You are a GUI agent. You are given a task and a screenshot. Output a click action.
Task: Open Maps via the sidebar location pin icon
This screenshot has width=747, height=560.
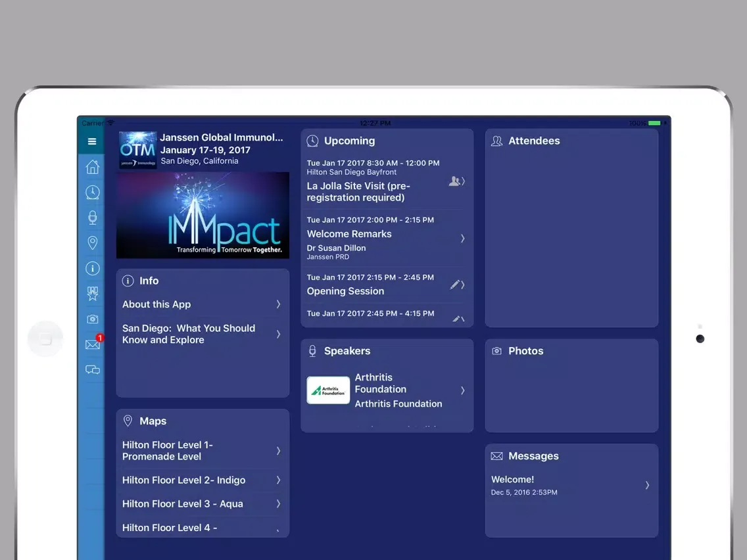[x=93, y=243]
